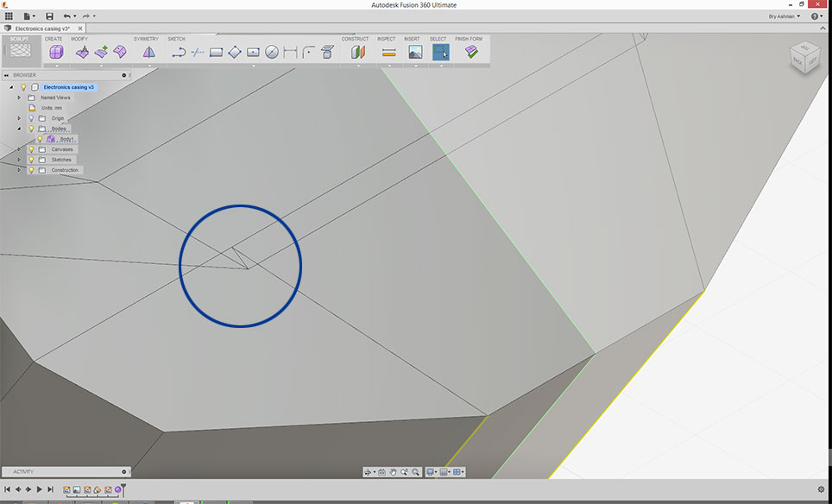The height and width of the screenshot is (504, 832).
Task: Pick the Mirror symmetry tool
Action: pos(149,52)
